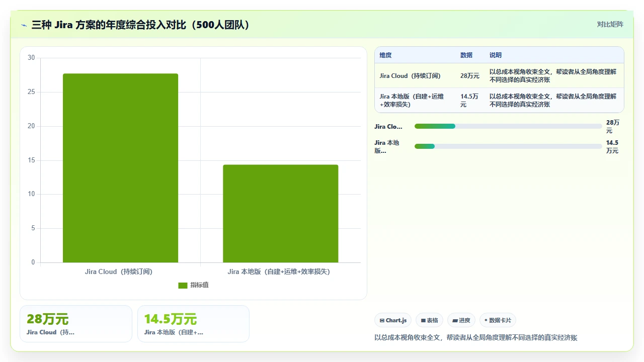Click the 28万元 table data cell

(470, 76)
